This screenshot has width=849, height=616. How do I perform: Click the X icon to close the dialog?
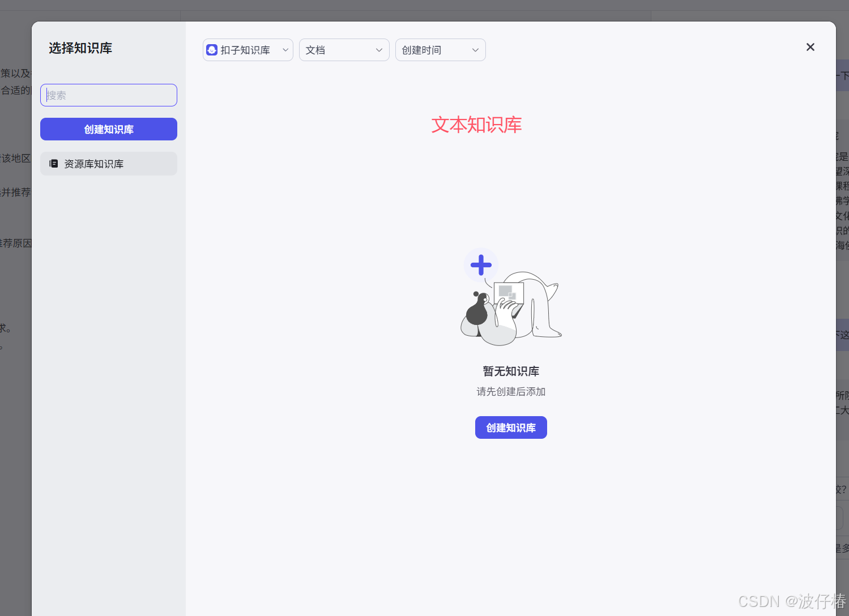810,47
